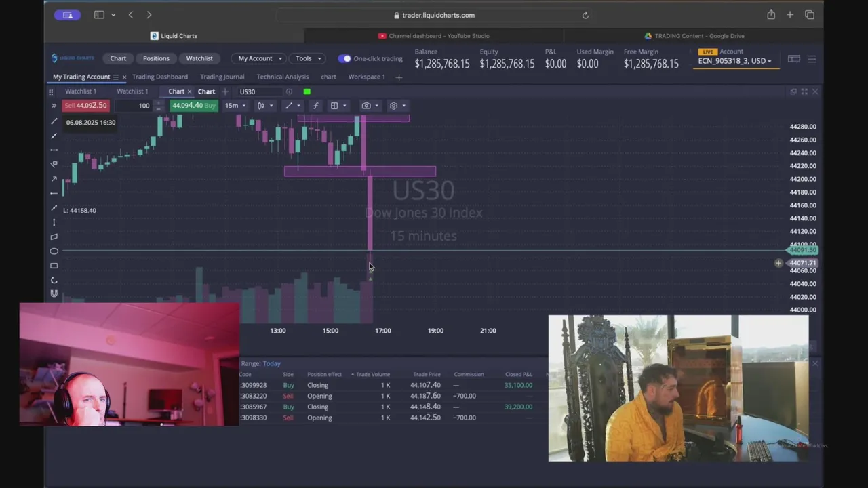Switch to the lowercase chart workspace tab

tap(328, 77)
